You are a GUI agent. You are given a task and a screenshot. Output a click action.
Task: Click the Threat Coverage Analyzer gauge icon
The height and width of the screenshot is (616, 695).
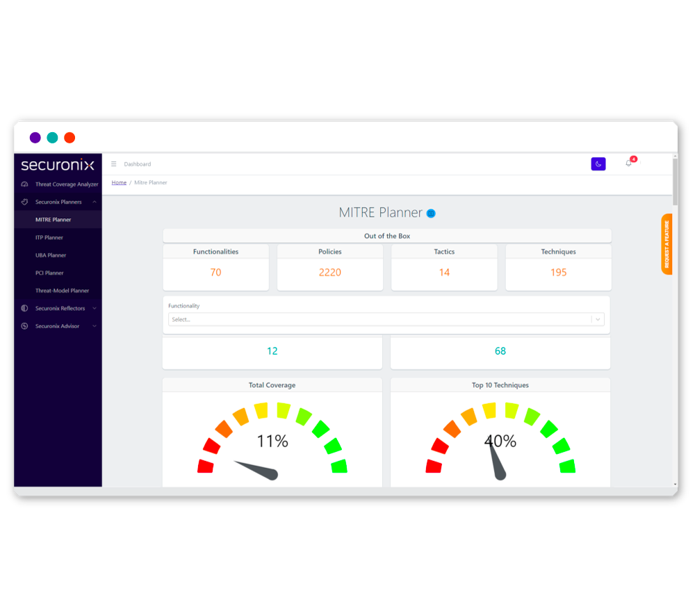tap(25, 184)
